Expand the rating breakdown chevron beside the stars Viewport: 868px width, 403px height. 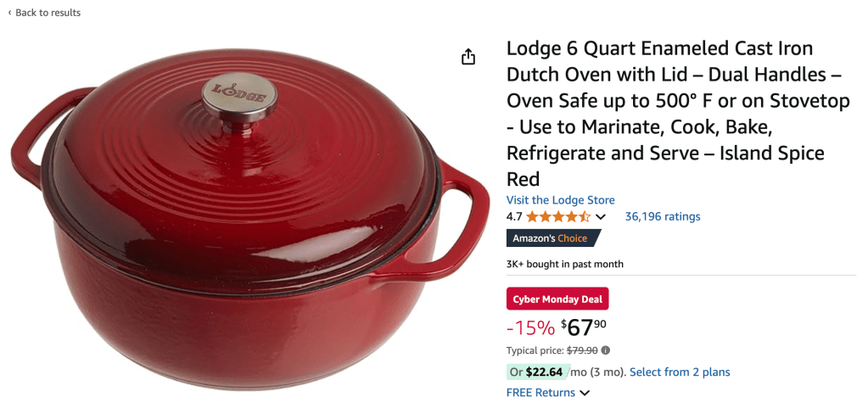pyautogui.click(x=600, y=217)
